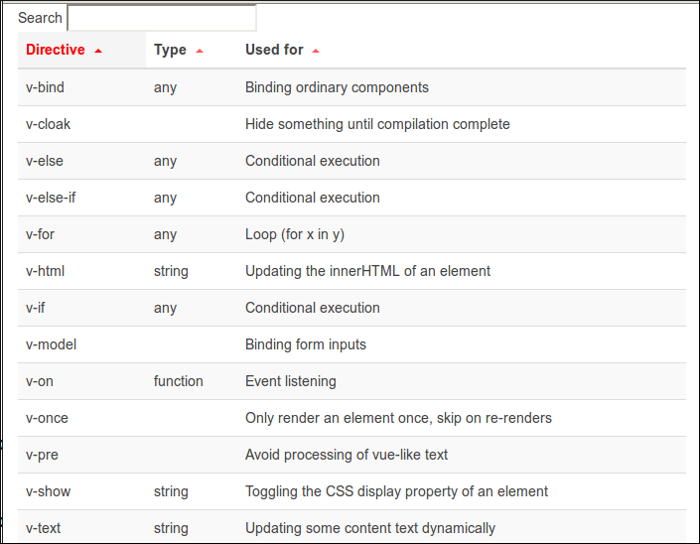Click the v-text directive cell

[45, 528]
